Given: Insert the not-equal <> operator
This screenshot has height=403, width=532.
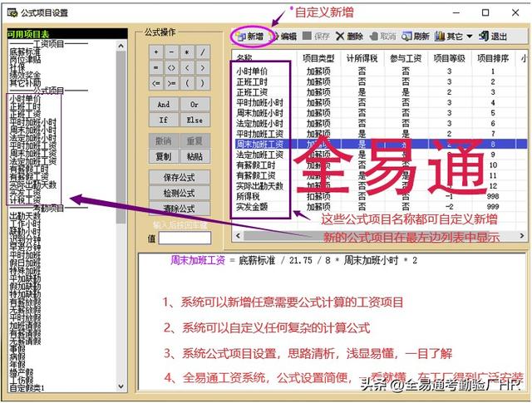Looking at the screenshot, I should point(172,68).
